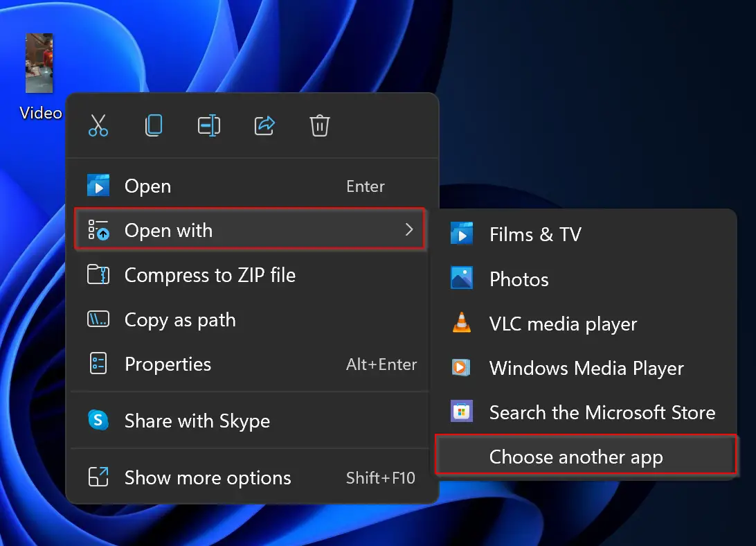The width and height of the screenshot is (756, 546).
Task: Click the Copy icon in context menu
Action: pos(154,125)
